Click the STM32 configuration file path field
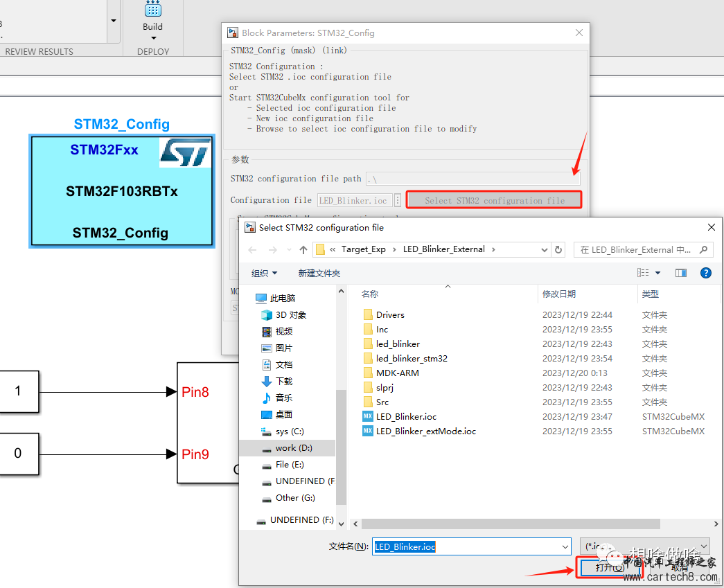The height and width of the screenshot is (588, 724). point(473,179)
